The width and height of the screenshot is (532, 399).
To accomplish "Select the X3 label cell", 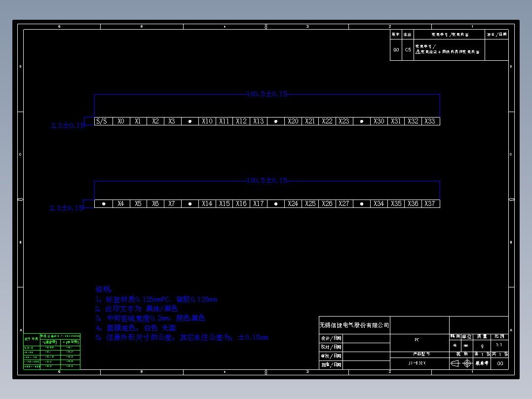I will (x=173, y=121).
